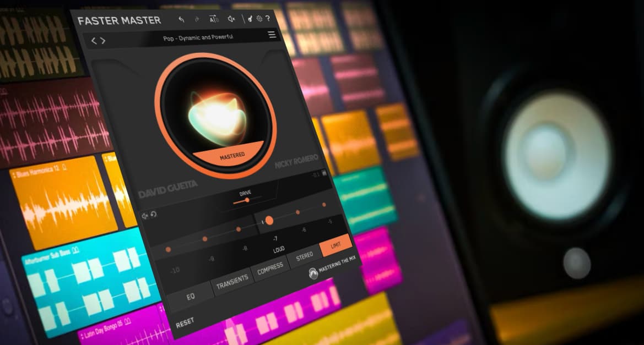Toggle the A/B comparison icon

coord(214,20)
